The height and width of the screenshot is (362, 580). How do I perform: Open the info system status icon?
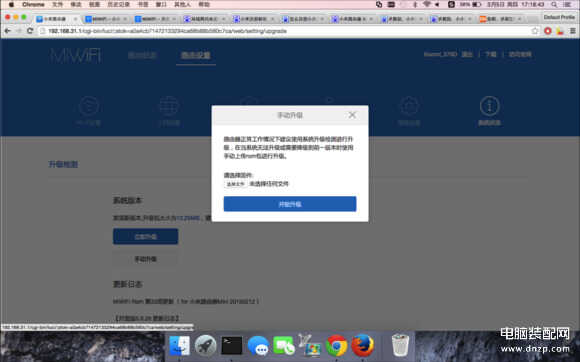(489, 111)
